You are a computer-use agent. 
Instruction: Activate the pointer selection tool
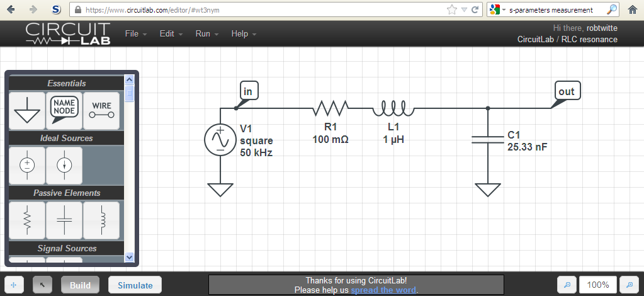[x=43, y=285]
